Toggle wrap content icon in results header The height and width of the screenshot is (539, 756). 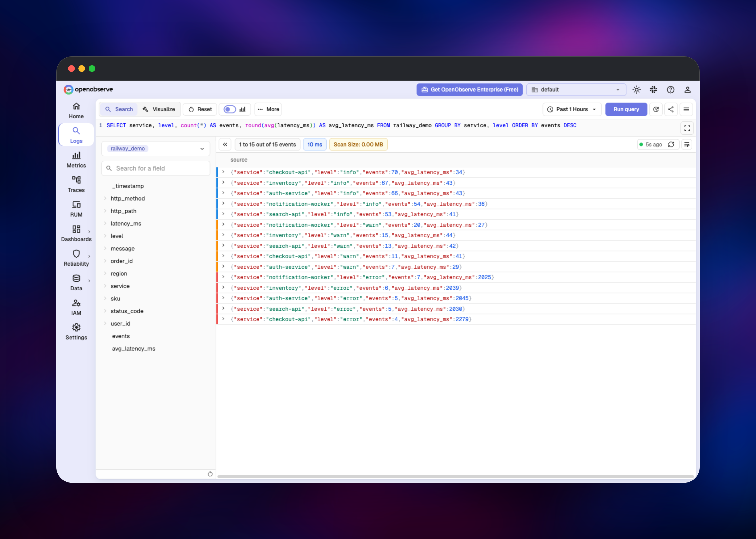(687, 144)
